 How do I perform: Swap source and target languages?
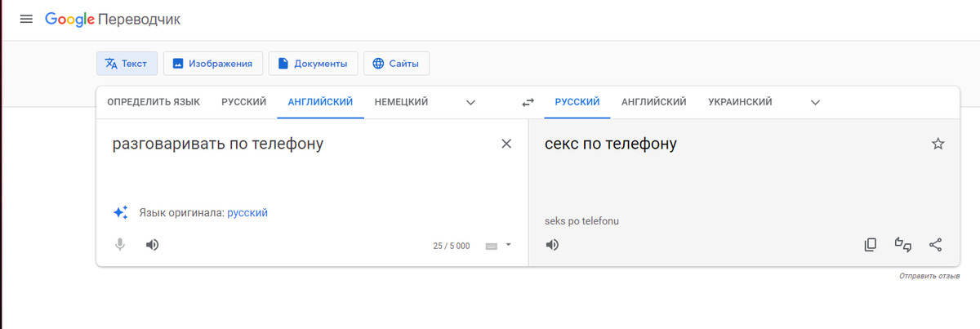tap(528, 103)
